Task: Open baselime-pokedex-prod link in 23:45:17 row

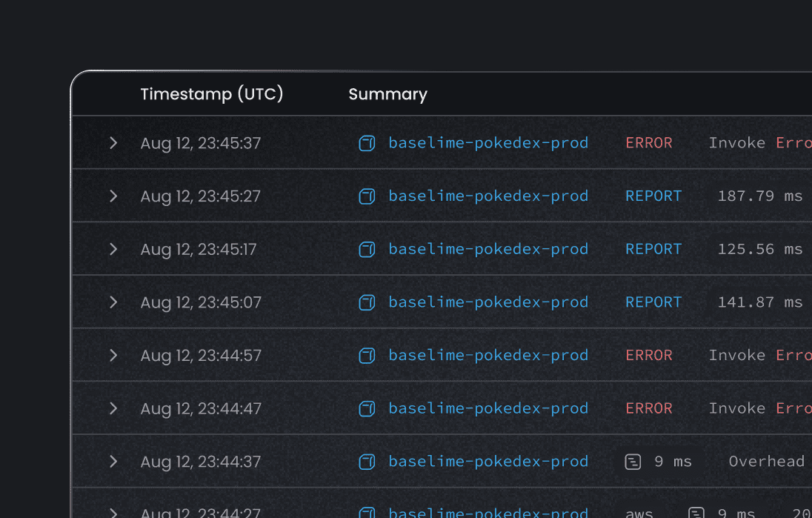Action: (488, 249)
